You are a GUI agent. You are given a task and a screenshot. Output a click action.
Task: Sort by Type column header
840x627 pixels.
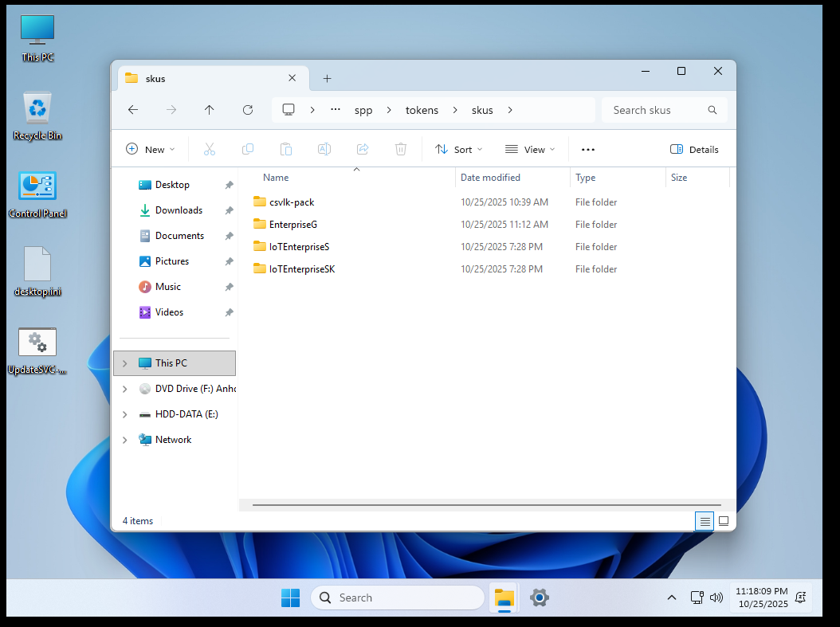(x=586, y=177)
